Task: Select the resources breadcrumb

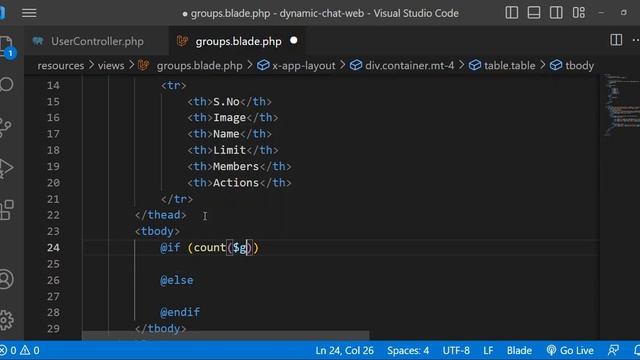Action: point(60,65)
